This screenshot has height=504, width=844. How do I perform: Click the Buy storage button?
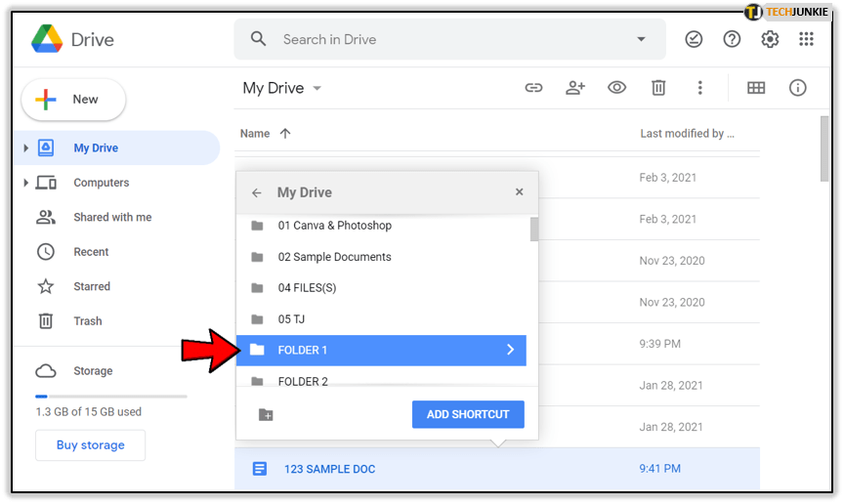(90, 445)
